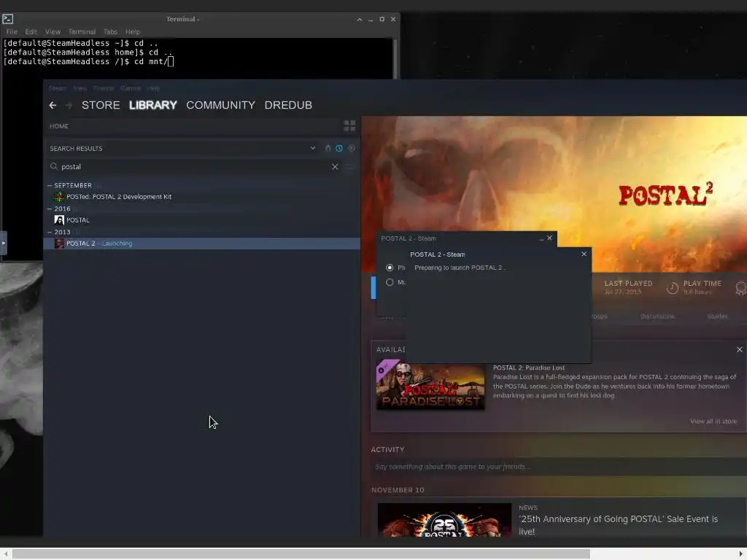Open the SEARCH RESULTS dropdown chevron
The width and height of the screenshot is (747, 560).
click(312, 148)
